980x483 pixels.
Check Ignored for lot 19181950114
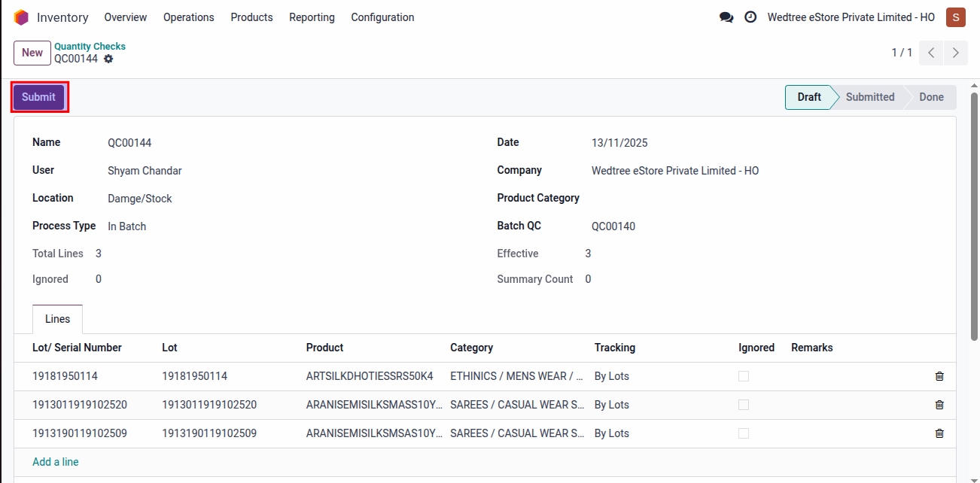(743, 376)
